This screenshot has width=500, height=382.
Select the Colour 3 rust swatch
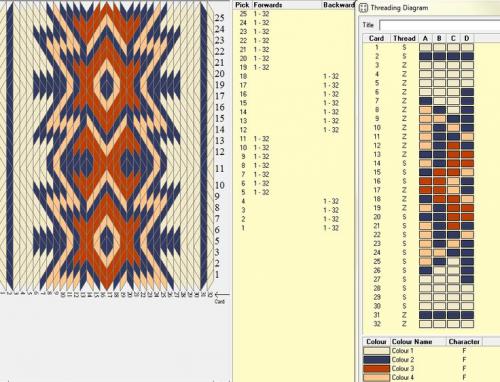(376, 369)
